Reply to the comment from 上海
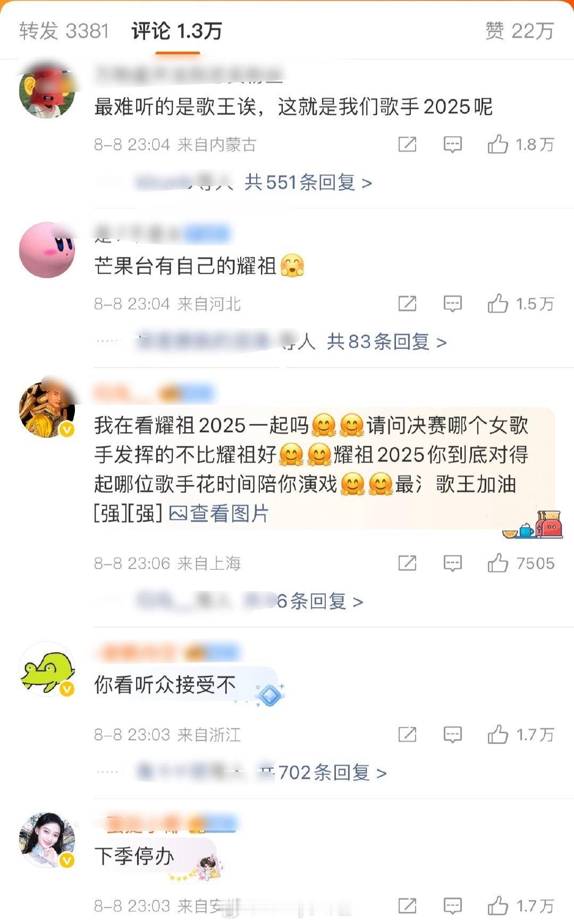574x924 pixels. (x=452, y=563)
